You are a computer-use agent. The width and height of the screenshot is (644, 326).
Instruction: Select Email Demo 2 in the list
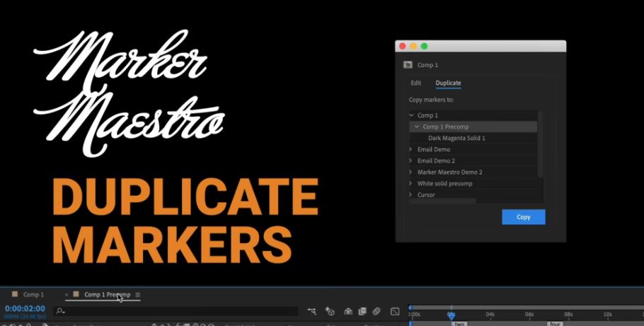pos(436,161)
